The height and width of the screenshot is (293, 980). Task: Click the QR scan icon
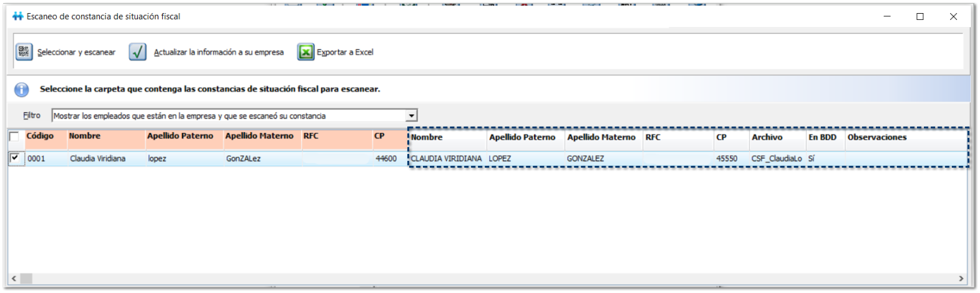[x=24, y=52]
